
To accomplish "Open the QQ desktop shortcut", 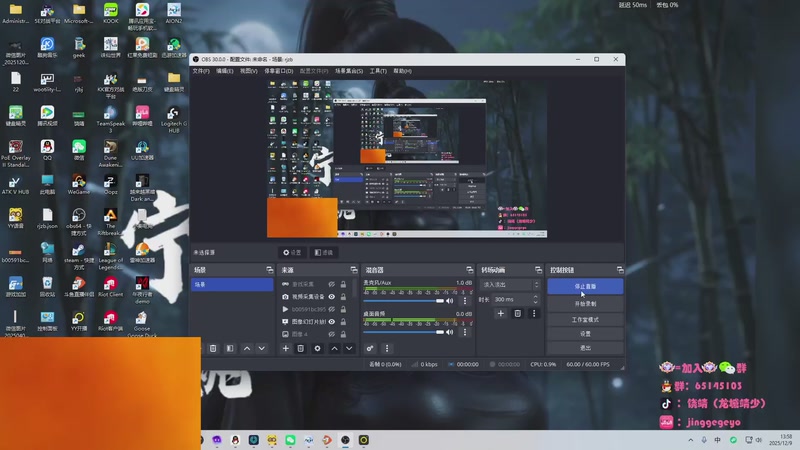I will [47, 151].
